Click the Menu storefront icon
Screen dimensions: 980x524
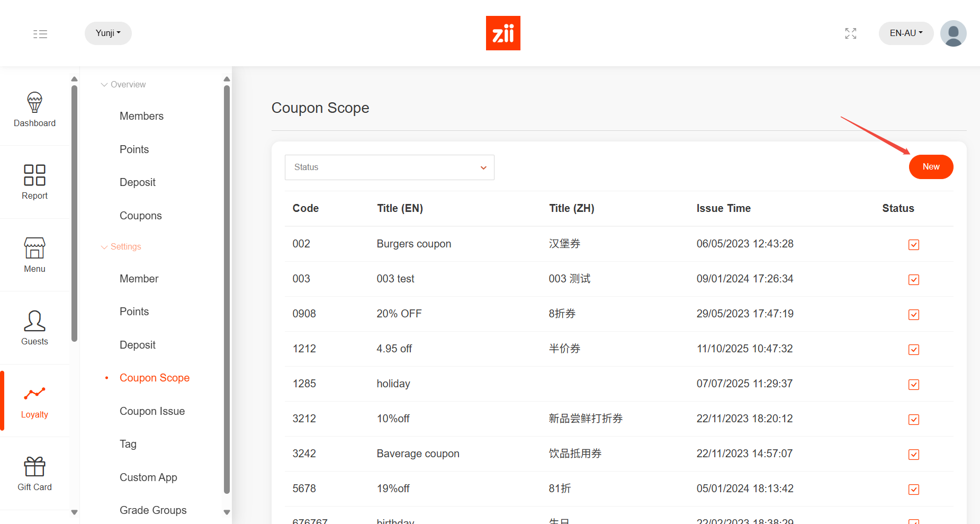point(34,248)
